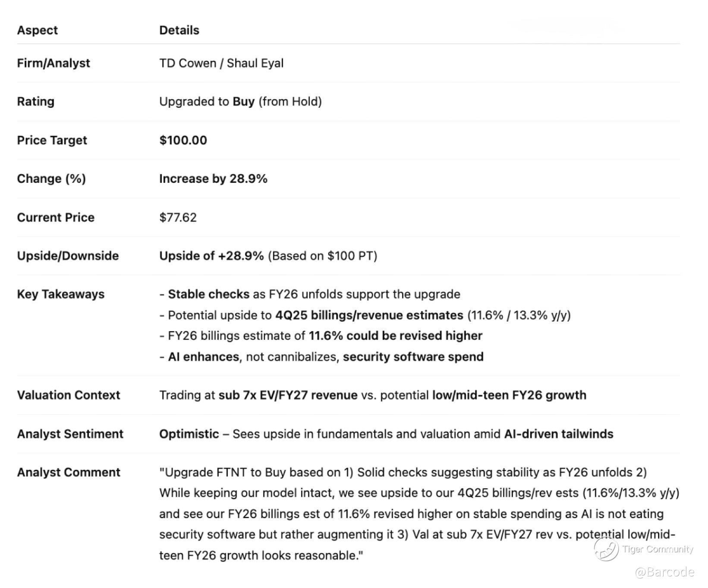Click the Valuation Context row label
Image resolution: width=708 pixels, height=588 pixels.
pyautogui.click(x=69, y=395)
